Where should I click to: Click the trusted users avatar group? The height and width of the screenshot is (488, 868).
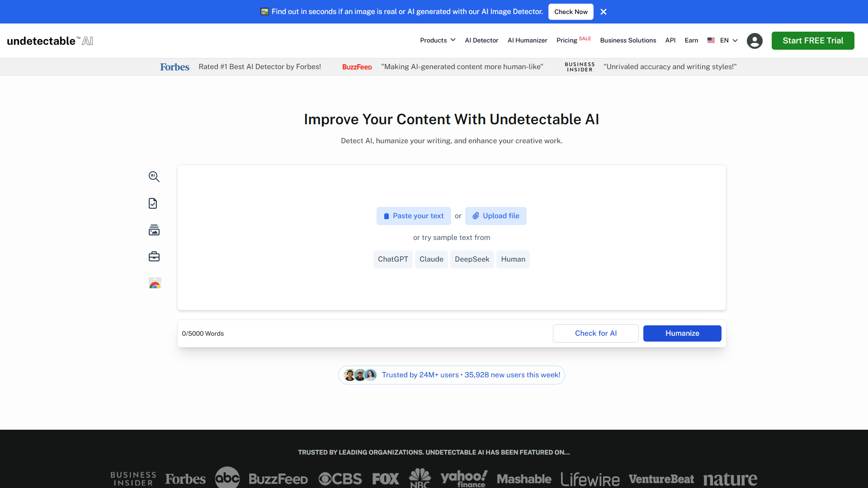point(360,375)
